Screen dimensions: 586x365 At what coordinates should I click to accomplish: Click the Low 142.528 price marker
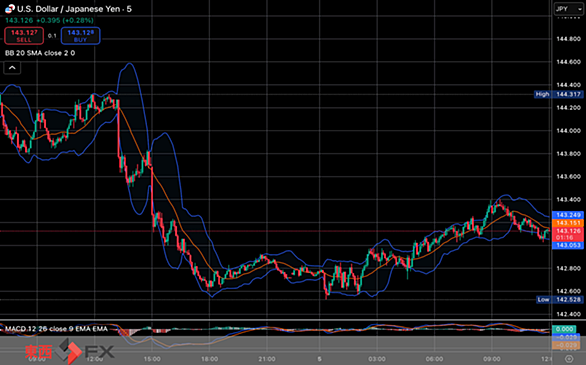(559, 300)
